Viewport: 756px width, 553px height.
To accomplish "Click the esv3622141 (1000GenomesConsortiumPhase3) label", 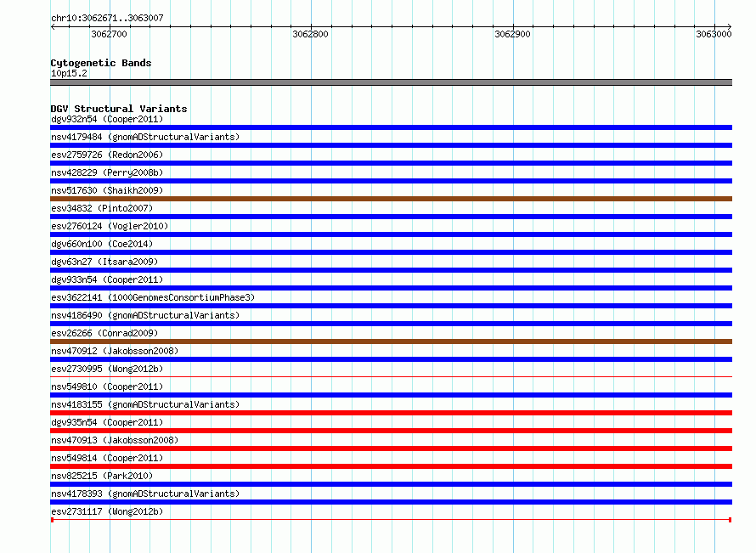I will (153, 297).
